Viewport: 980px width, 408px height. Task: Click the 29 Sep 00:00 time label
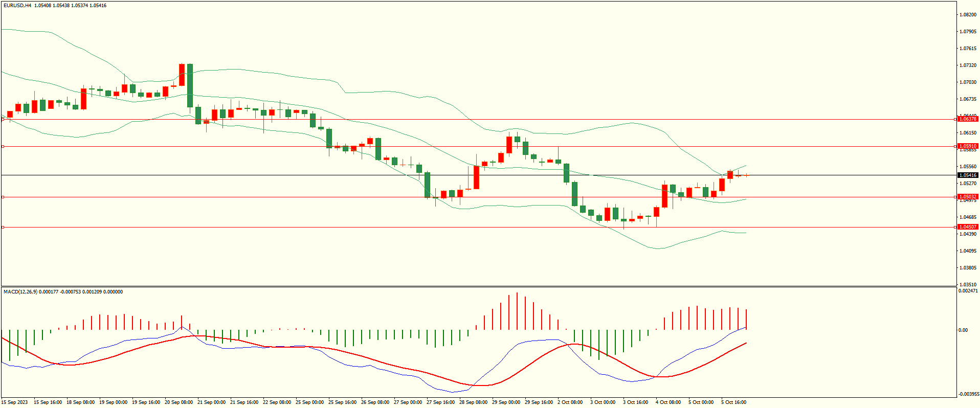[x=506, y=402]
